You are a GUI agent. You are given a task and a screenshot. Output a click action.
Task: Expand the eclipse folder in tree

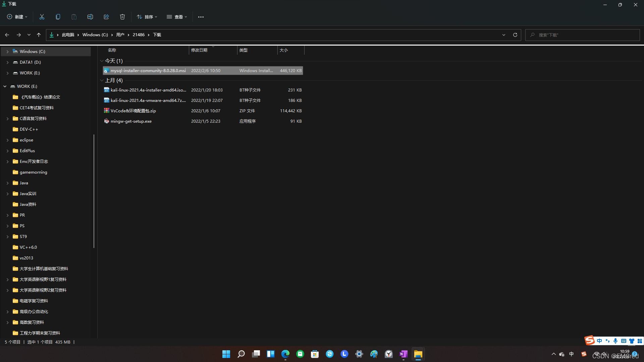coord(7,140)
